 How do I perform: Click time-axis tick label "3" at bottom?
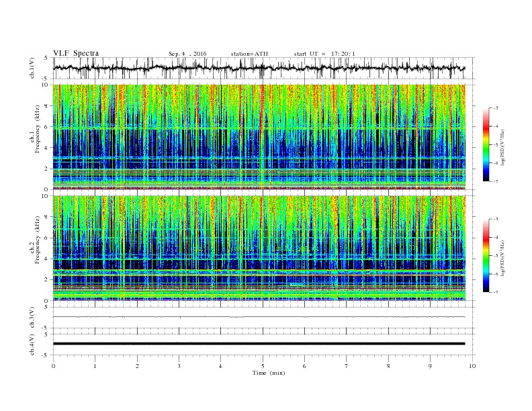179,366
